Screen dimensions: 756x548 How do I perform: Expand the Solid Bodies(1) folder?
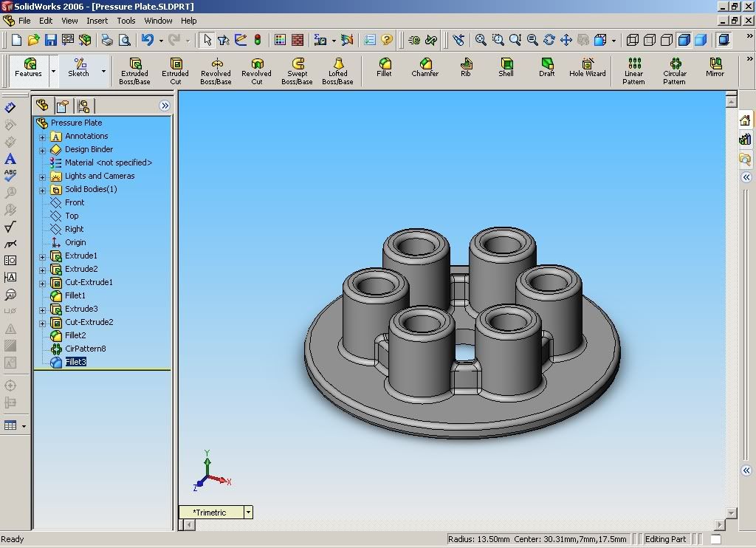point(42,190)
